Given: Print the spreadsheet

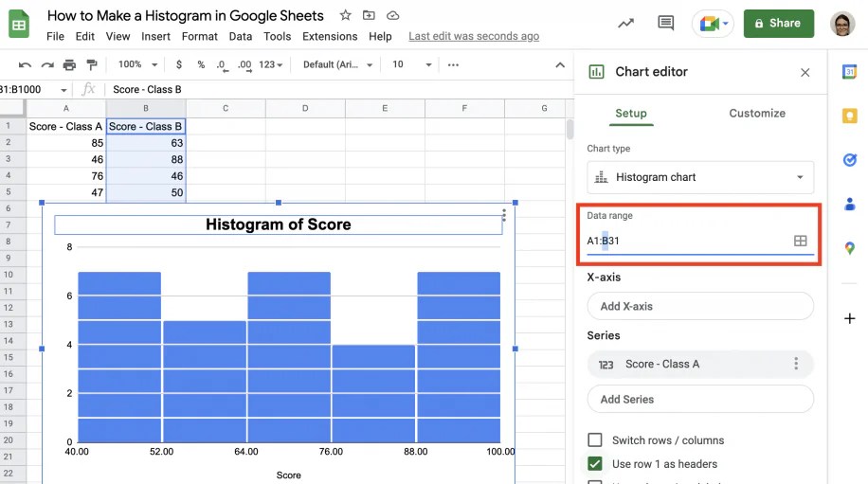Looking at the screenshot, I should pyautogui.click(x=69, y=65).
